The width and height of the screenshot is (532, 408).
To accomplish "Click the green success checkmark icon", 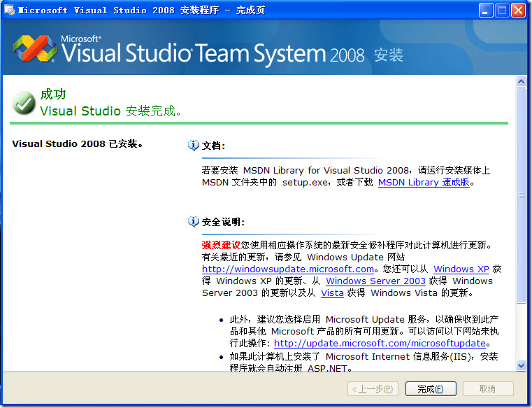I will pyautogui.click(x=24, y=103).
